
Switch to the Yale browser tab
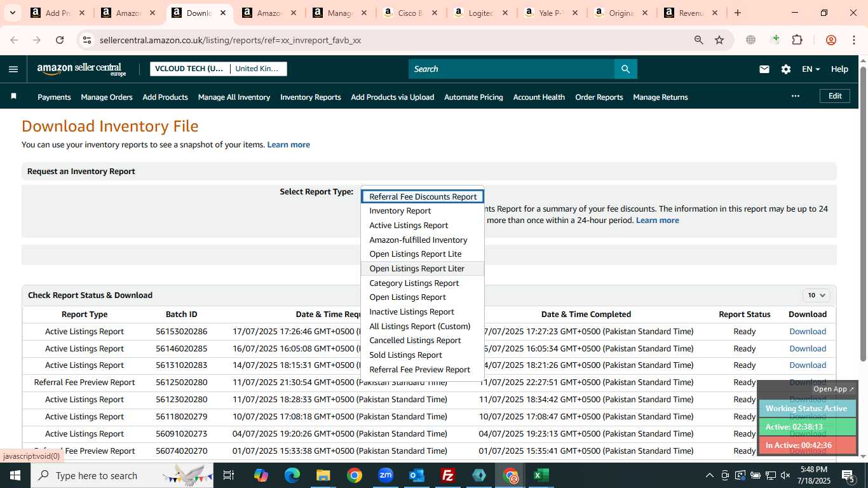(551, 13)
